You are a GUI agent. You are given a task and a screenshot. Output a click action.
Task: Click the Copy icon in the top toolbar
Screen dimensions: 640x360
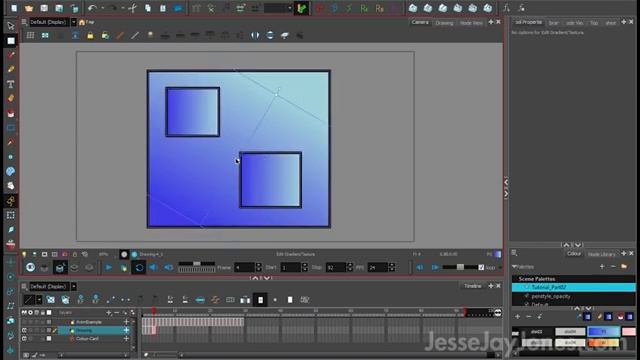(x=148, y=8)
